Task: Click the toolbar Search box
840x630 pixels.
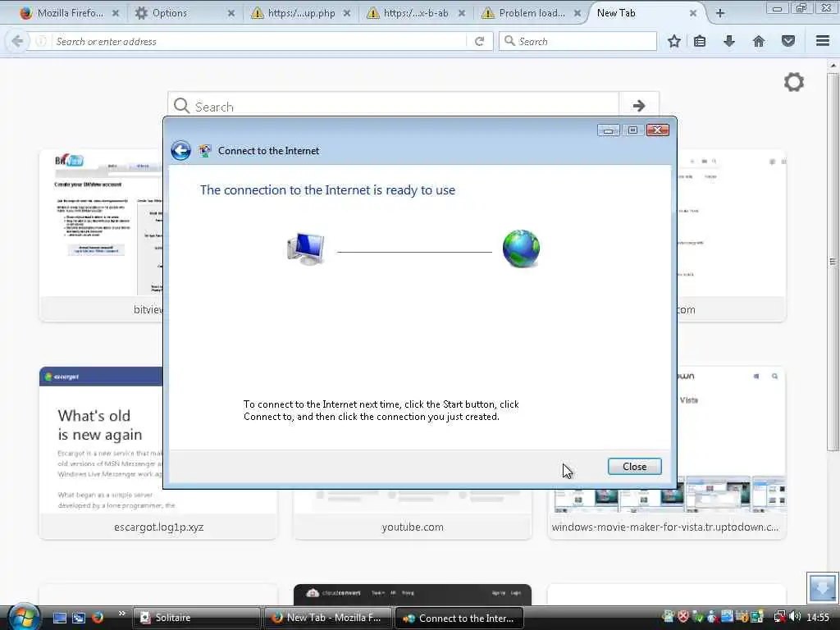Action: point(577,41)
